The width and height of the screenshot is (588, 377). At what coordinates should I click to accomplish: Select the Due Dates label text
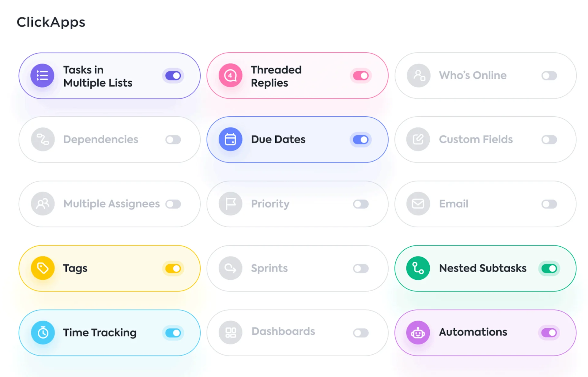[x=278, y=140]
